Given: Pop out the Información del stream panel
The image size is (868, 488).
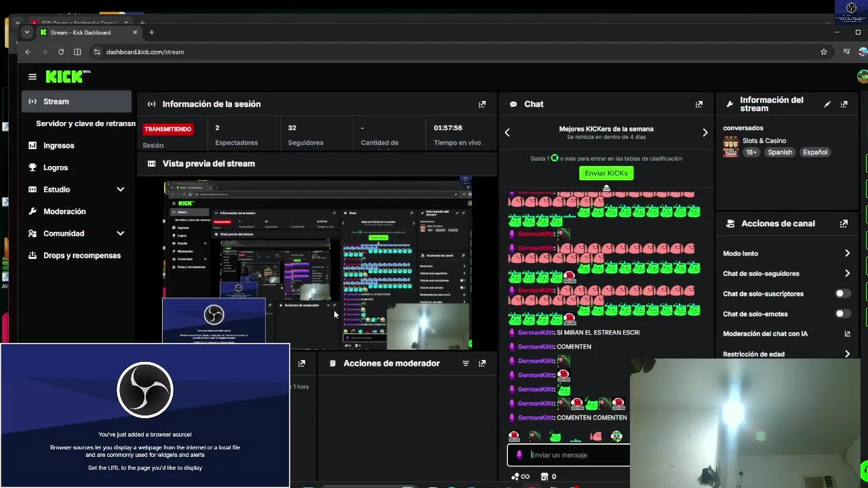Looking at the screenshot, I should pos(844,104).
